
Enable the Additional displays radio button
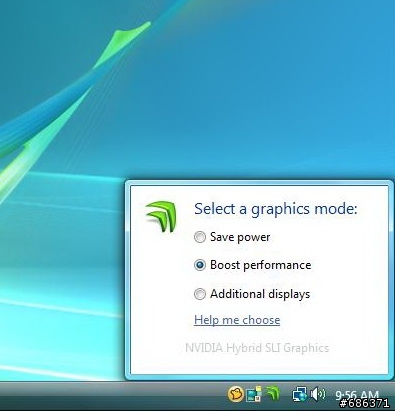pos(200,294)
